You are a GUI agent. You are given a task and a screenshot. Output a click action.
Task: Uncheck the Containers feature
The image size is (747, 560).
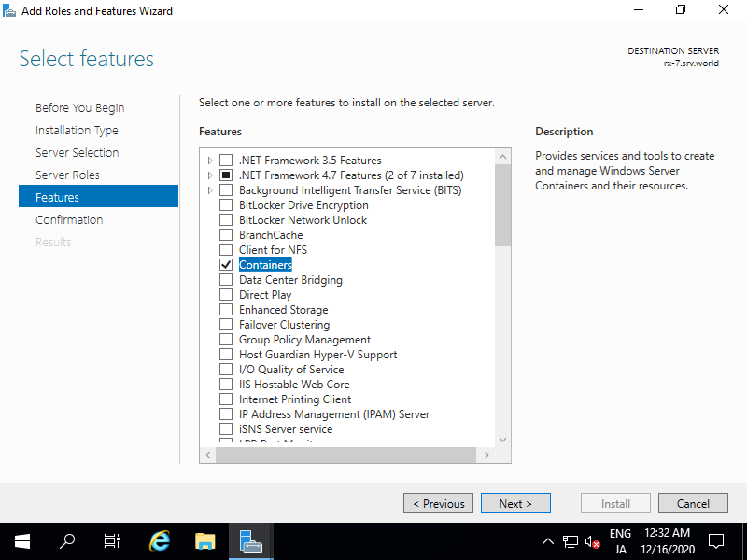(x=225, y=264)
